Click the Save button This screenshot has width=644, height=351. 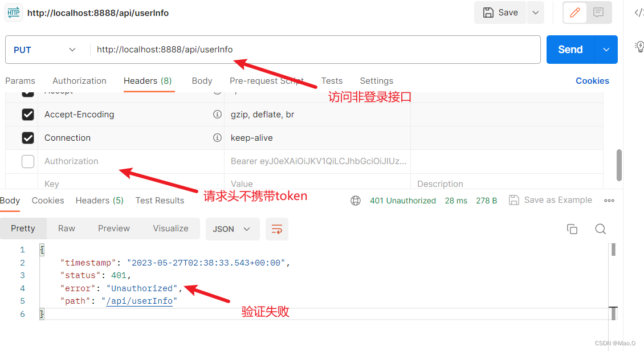[x=500, y=13]
